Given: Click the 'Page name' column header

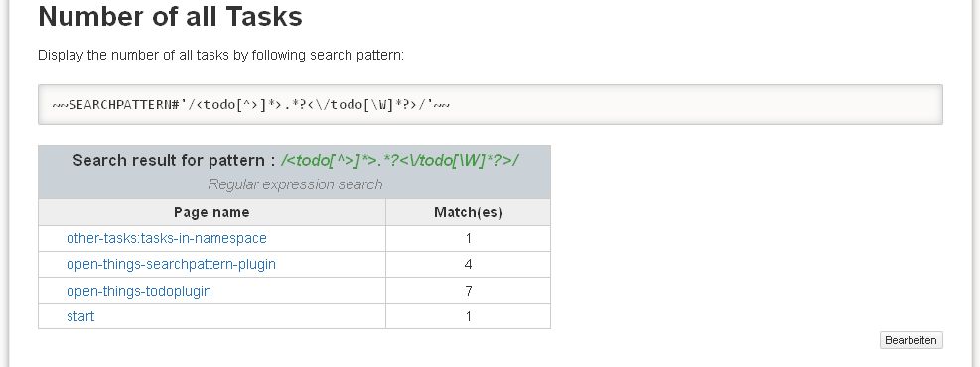Looking at the screenshot, I should tap(211, 213).
